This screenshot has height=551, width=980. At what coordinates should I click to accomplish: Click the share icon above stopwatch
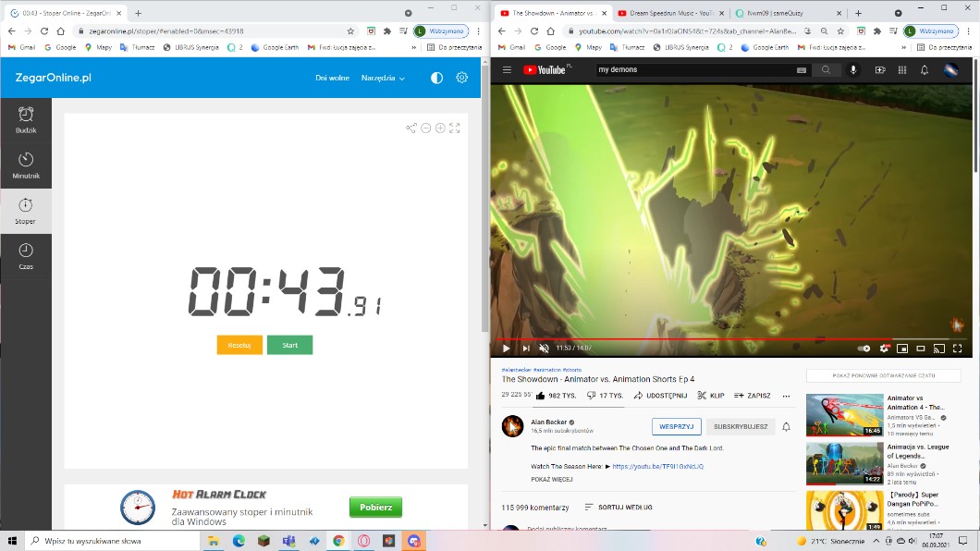pos(410,129)
